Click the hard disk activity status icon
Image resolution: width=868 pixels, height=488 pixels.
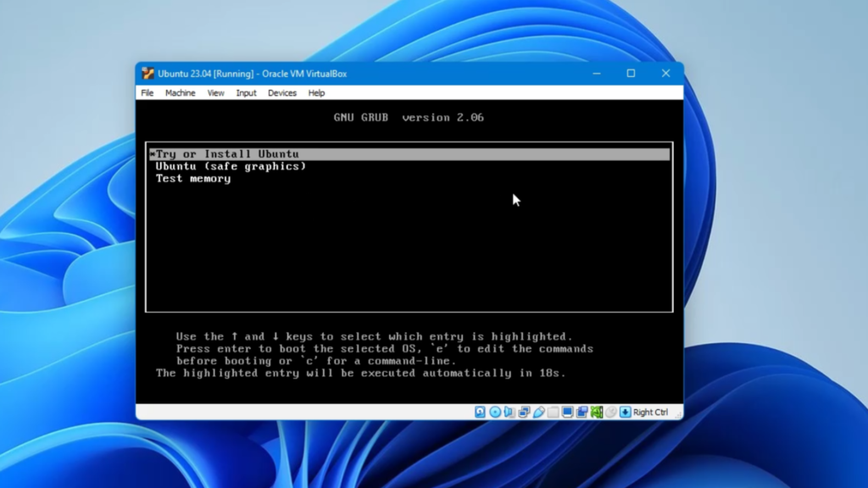click(480, 412)
